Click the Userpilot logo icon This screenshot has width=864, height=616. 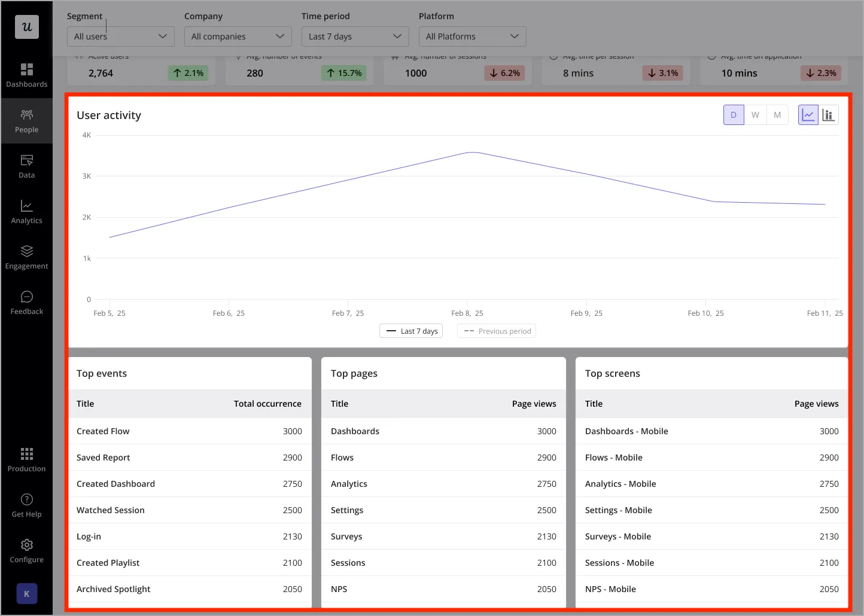pyautogui.click(x=27, y=27)
